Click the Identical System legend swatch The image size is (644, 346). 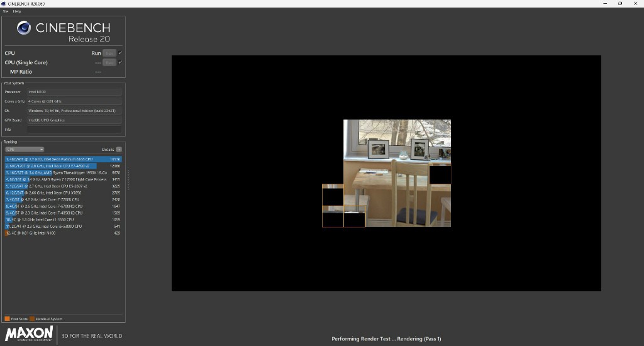(32, 318)
